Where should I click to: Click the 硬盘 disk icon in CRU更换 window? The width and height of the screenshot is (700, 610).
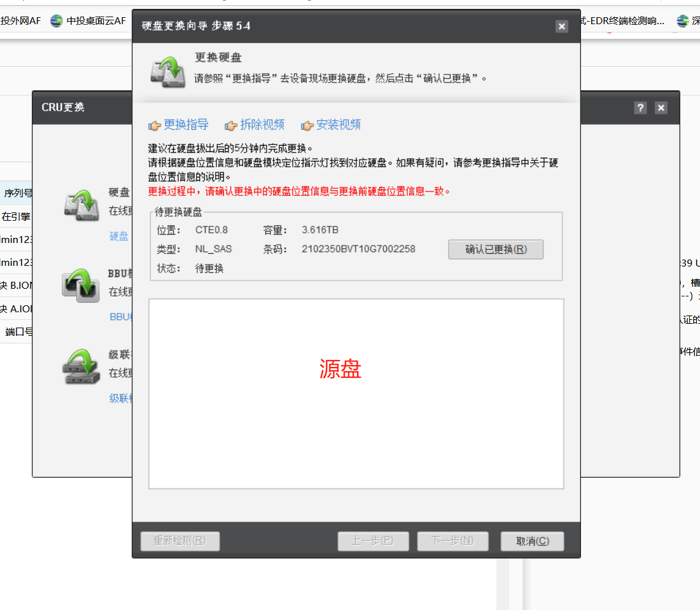[81, 205]
